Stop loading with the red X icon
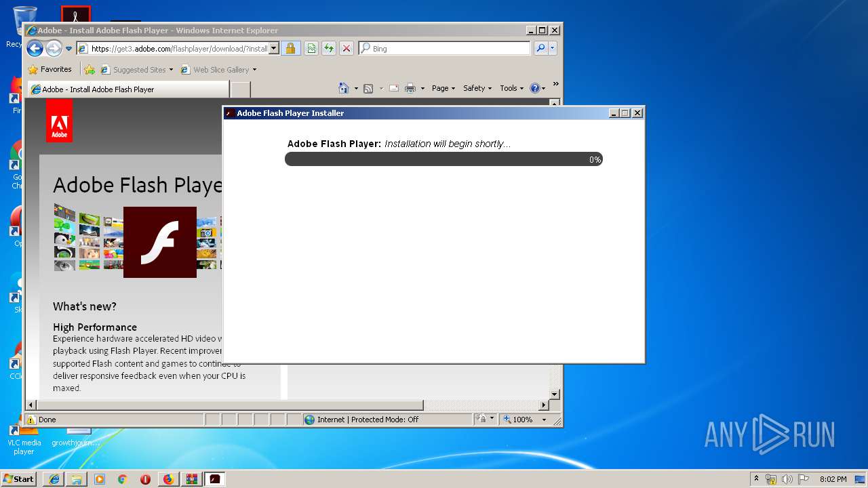 [347, 48]
